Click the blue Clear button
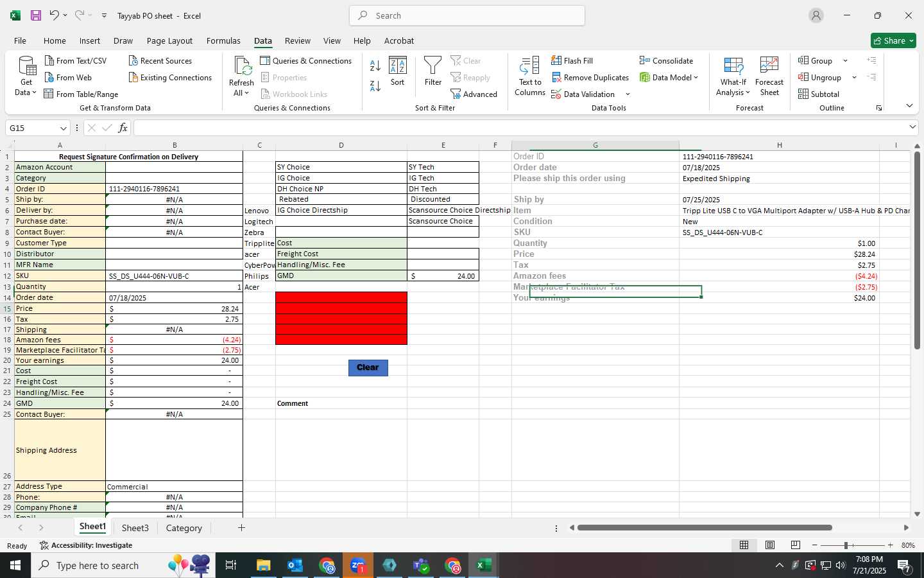Image resolution: width=924 pixels, height=578 pixels. click(x=368, y=367)
